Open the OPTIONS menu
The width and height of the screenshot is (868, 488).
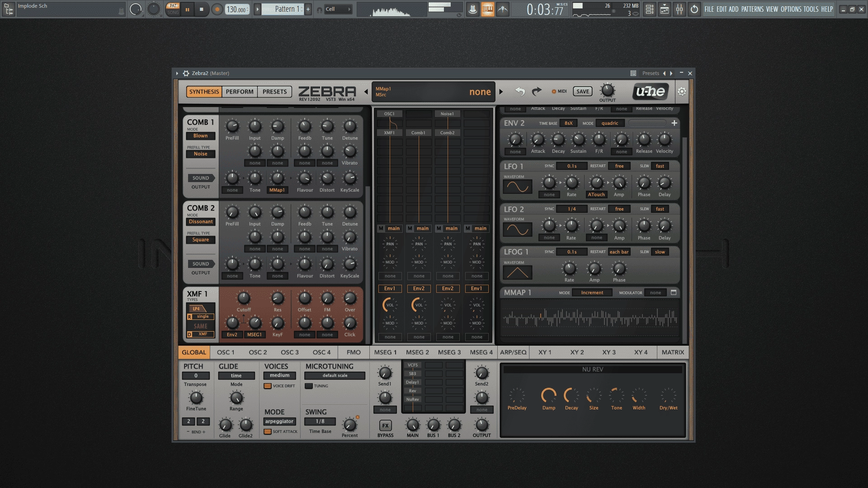point(791,9)
